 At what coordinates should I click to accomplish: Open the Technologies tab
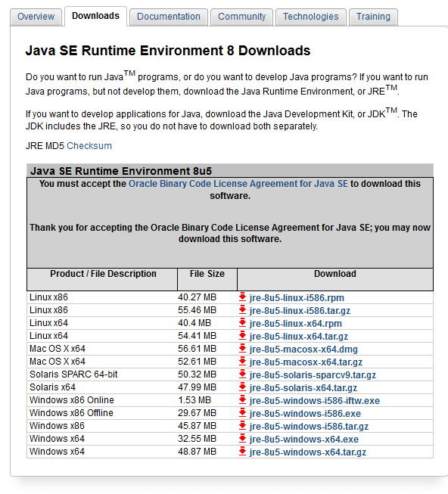pyautogui.click(x=310, y=17)
